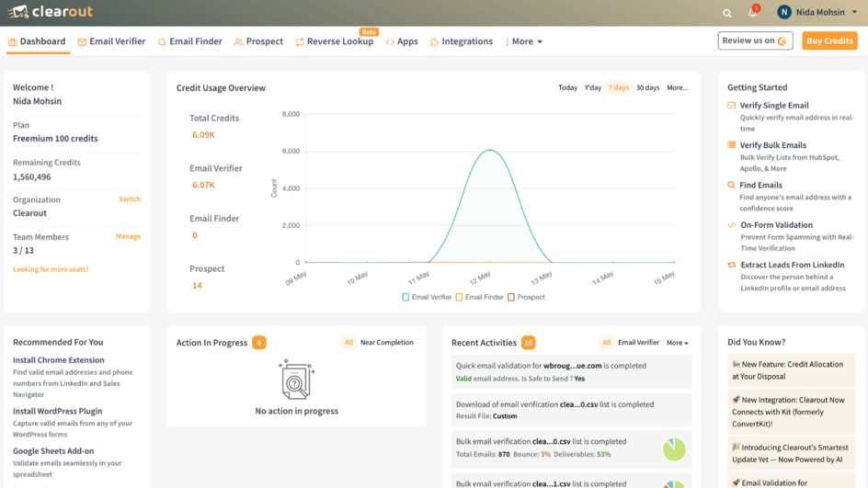Expand More dropdown in Recent Activities
The image size is (868, 488).
(x=677, y=343)
